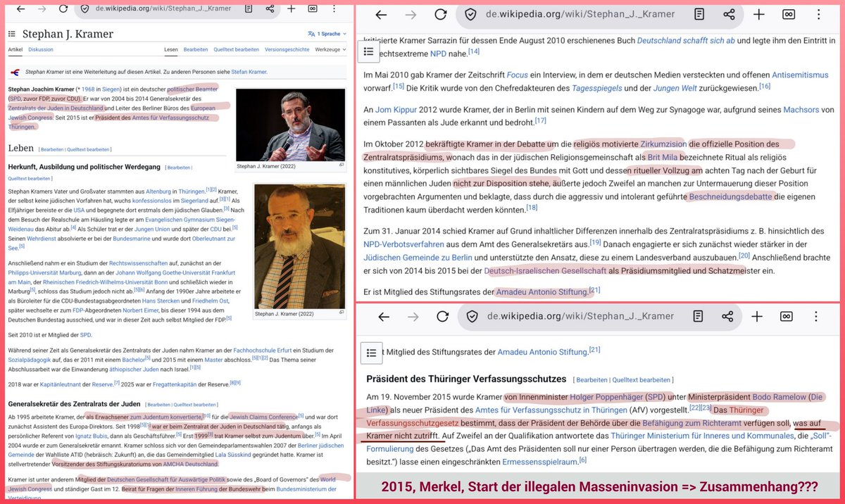Open the 'Deutsch-Israelischen Gesellschaft' link
845x504 pixels.
(544, 270)
